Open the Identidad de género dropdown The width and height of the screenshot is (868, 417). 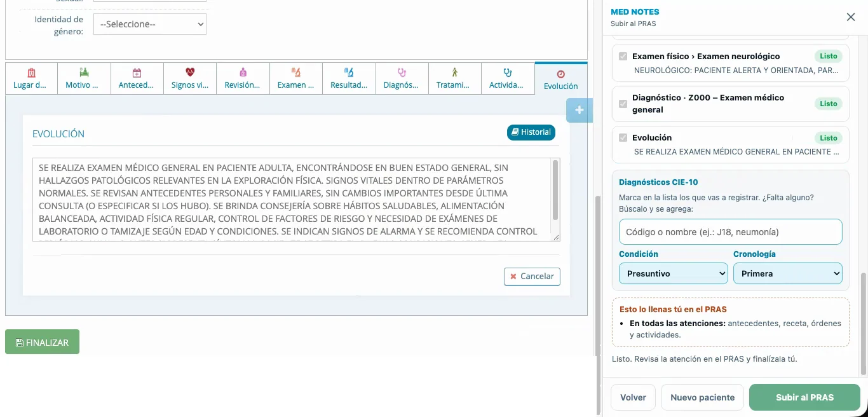[x=150, y=24]
